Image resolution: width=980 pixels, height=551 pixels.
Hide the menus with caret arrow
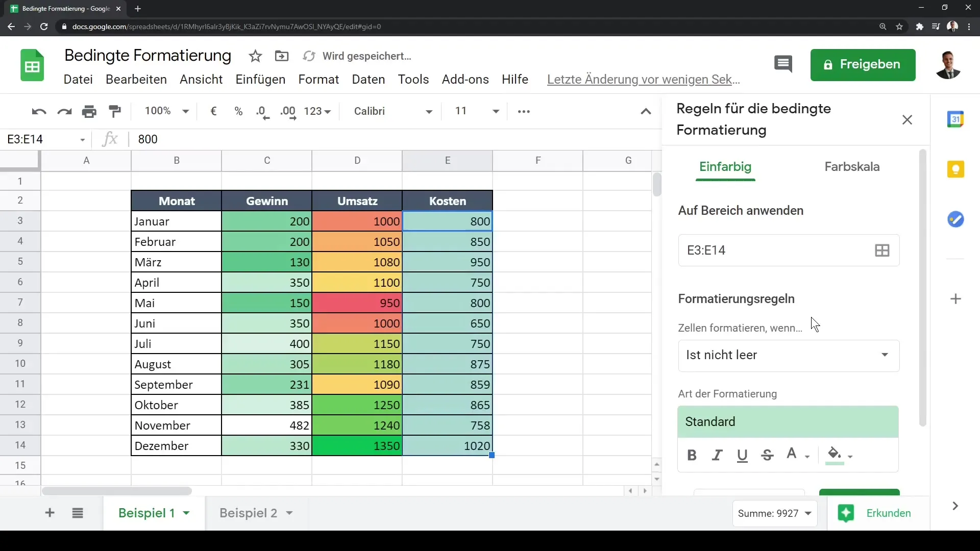[646, 111]
